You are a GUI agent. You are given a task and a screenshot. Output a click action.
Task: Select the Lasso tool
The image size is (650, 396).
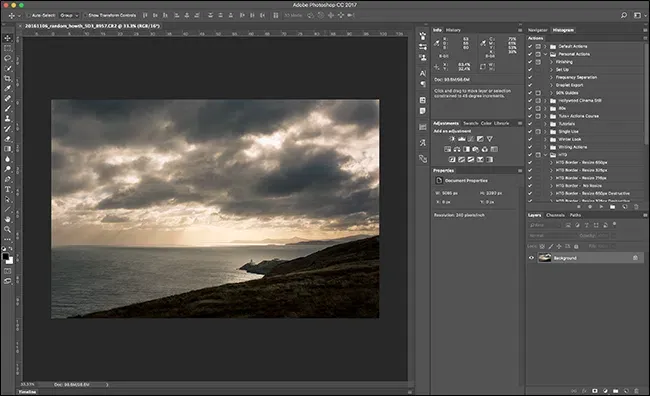[7, 58]
